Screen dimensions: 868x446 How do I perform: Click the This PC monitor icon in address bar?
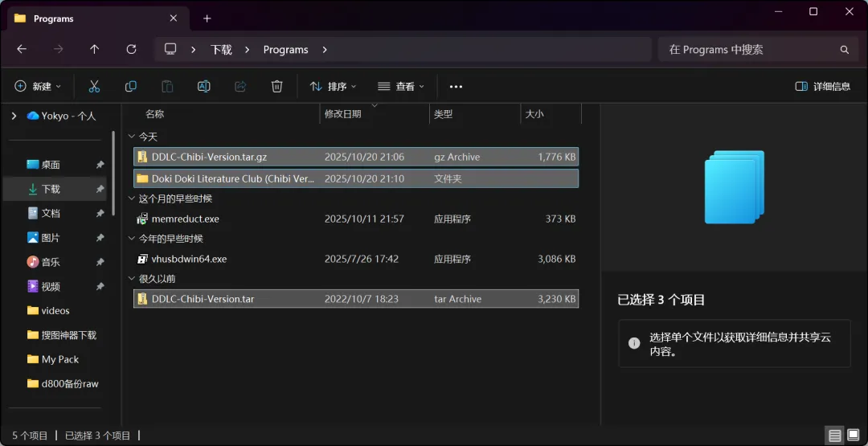point(170,49)
